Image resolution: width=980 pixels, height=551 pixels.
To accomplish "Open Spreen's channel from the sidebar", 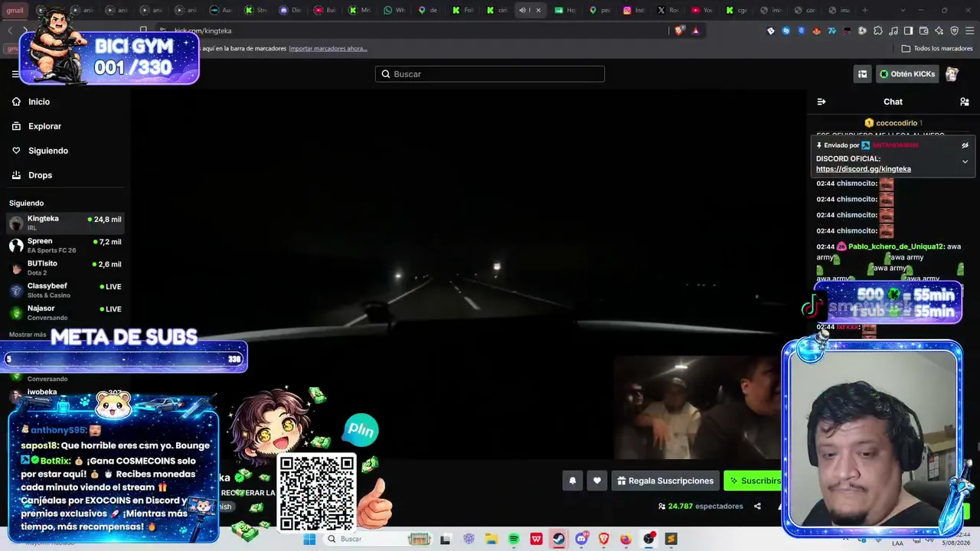I will pos(65,246).
